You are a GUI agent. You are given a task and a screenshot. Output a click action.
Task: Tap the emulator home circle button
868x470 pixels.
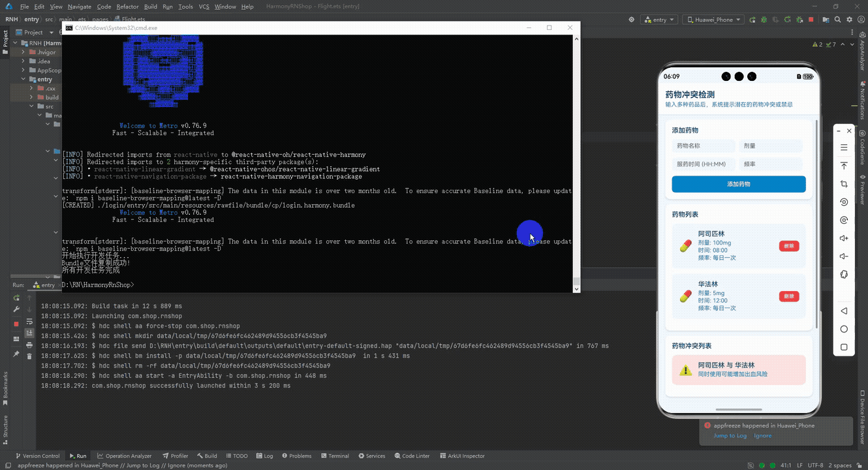pos(844,329)
